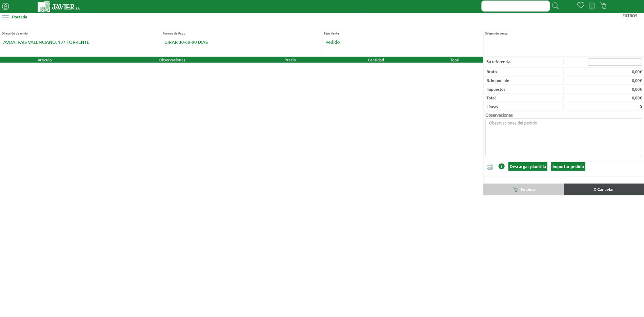The height and width of the screenshot is (317, 644).
Task: Open the orders list icon in header
Action: [x=592, y=6]
